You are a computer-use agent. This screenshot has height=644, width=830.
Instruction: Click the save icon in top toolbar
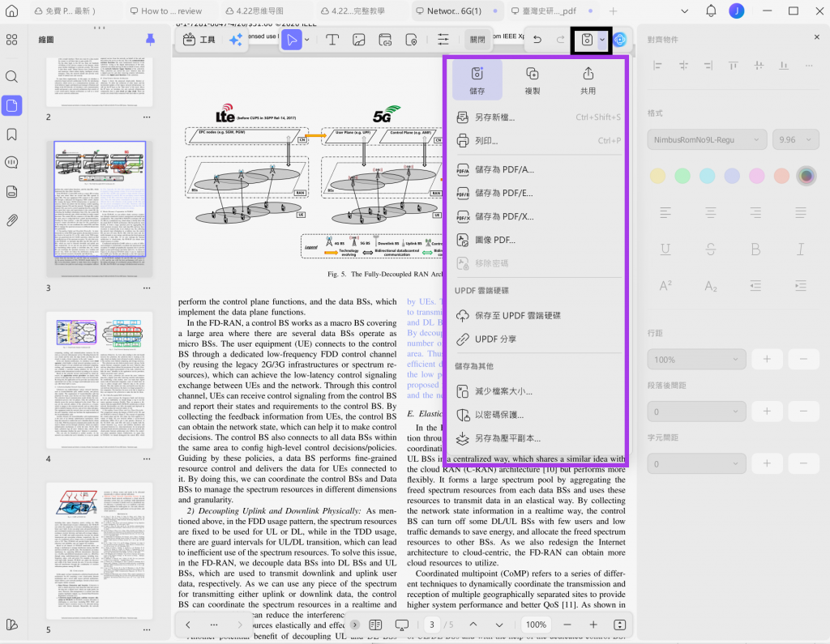tap(587, 40)
